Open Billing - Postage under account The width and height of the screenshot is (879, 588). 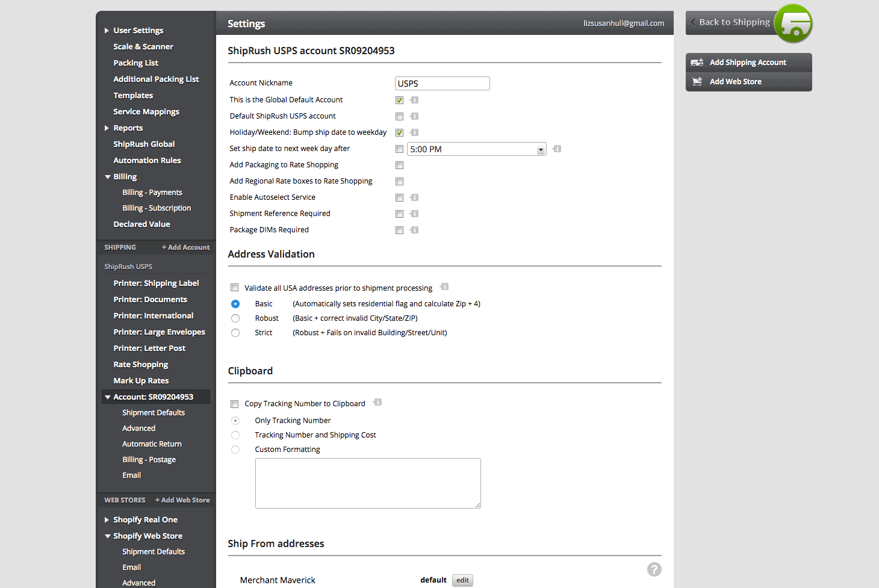[x=149, y=460]
